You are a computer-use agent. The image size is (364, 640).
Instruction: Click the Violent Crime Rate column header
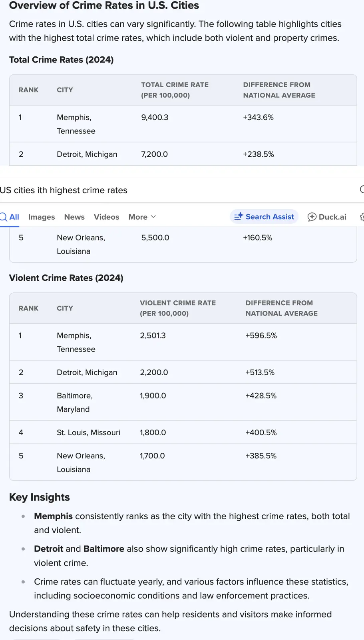coord(177,308)
